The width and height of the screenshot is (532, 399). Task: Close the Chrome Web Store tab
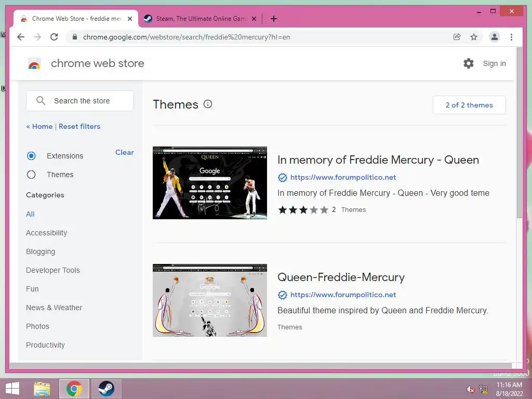(129, 19)
